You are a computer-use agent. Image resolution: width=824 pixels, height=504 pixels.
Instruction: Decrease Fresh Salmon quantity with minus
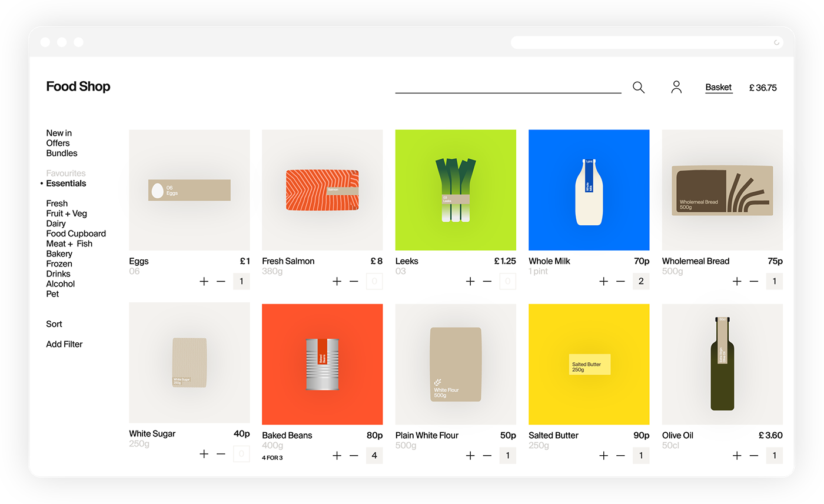click(x=354, y=282)
